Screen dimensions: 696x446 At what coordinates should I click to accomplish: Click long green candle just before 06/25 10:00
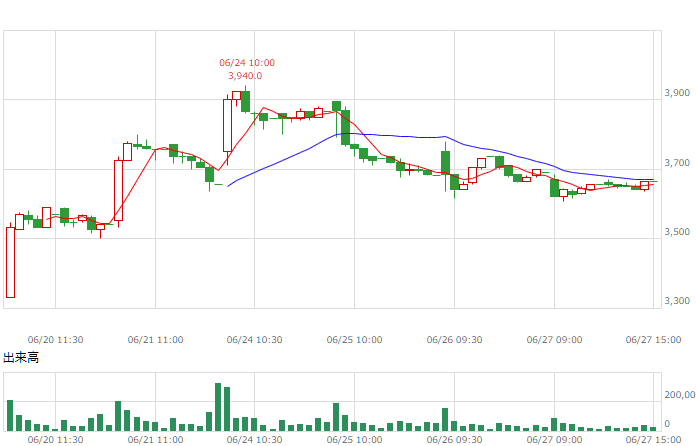(x=345, y=127)
